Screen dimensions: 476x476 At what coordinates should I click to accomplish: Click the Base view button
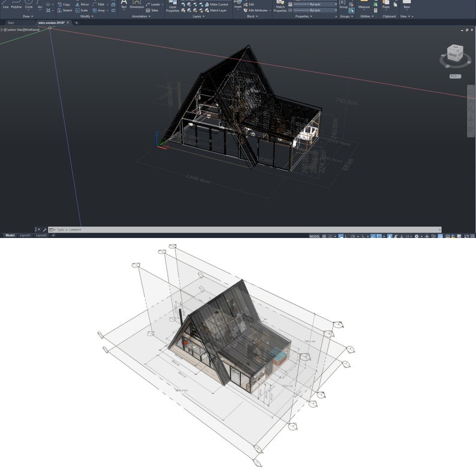[406, 5]
